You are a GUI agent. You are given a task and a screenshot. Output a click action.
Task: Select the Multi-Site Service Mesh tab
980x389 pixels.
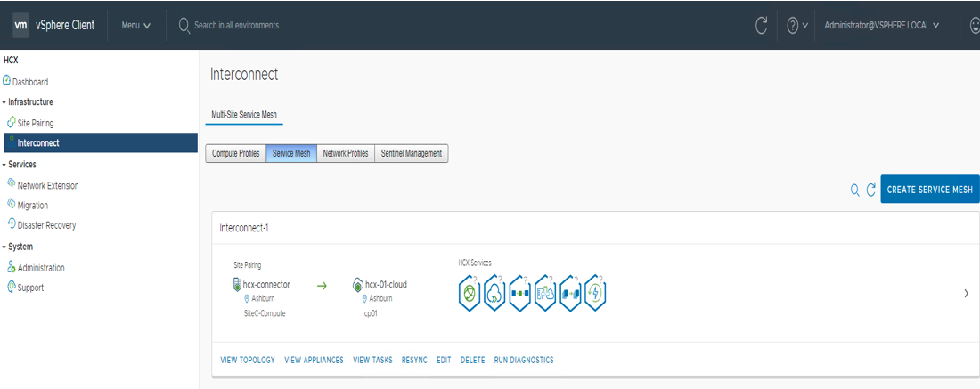pos(244,114)
